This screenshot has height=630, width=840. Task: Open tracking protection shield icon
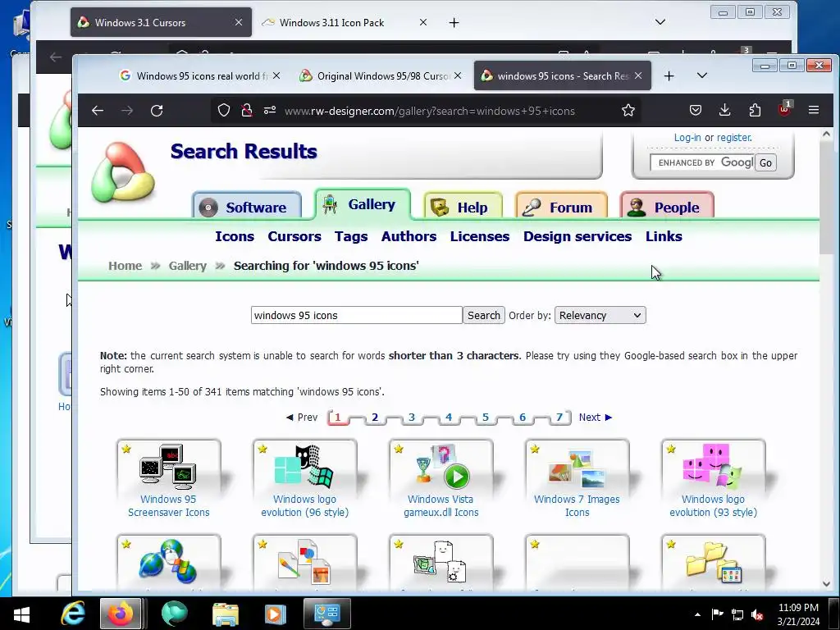(224, 111)
